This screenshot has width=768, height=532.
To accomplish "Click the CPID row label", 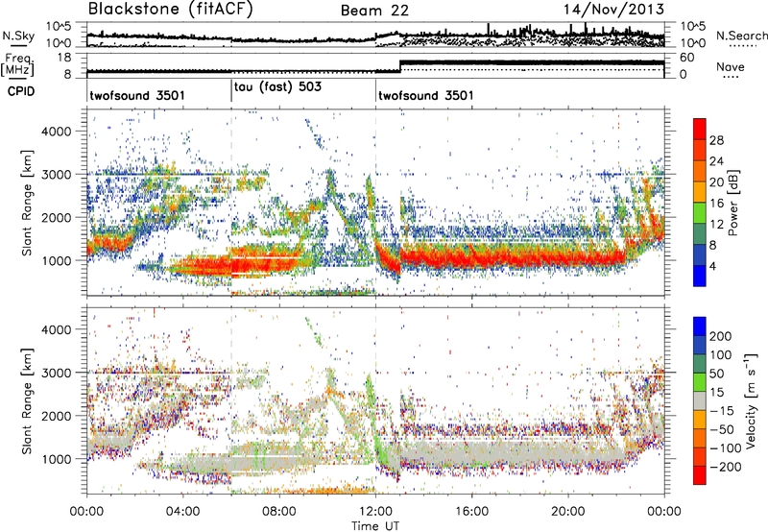I will pyautogui.click(x=20, y=91).
